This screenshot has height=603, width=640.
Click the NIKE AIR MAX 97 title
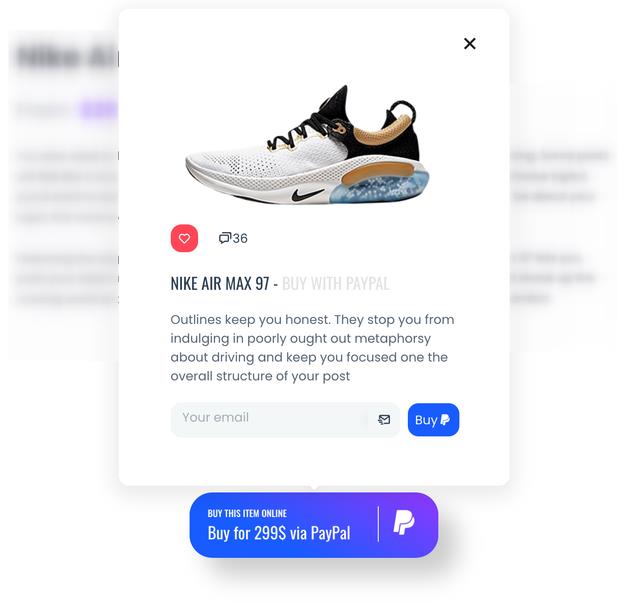(220, 283)
